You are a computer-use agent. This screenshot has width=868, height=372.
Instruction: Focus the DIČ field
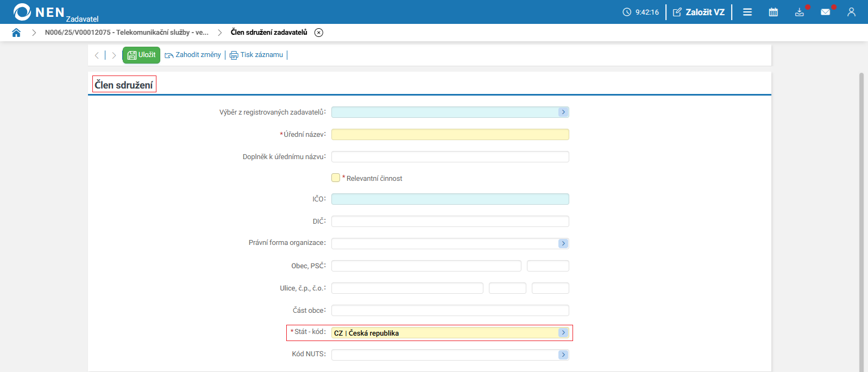click(450, 221)
